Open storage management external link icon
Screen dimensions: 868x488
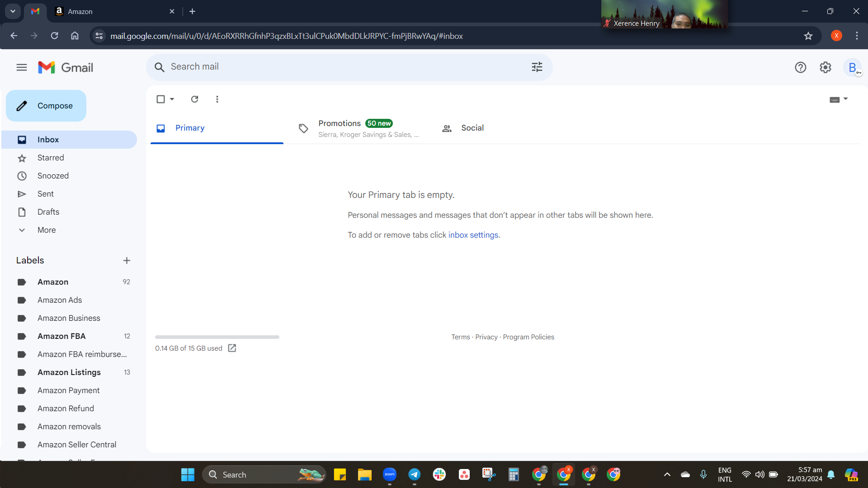[232, 348]
